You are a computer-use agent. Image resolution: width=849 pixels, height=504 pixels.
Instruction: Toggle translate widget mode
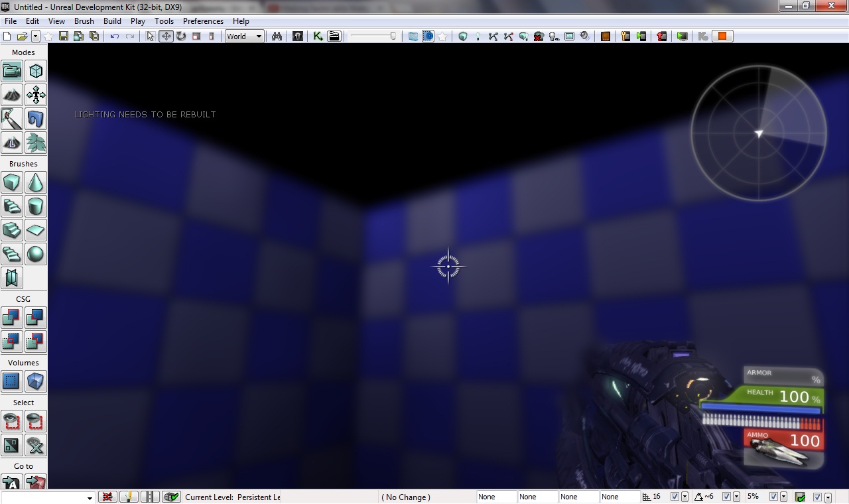click(166, 36)
